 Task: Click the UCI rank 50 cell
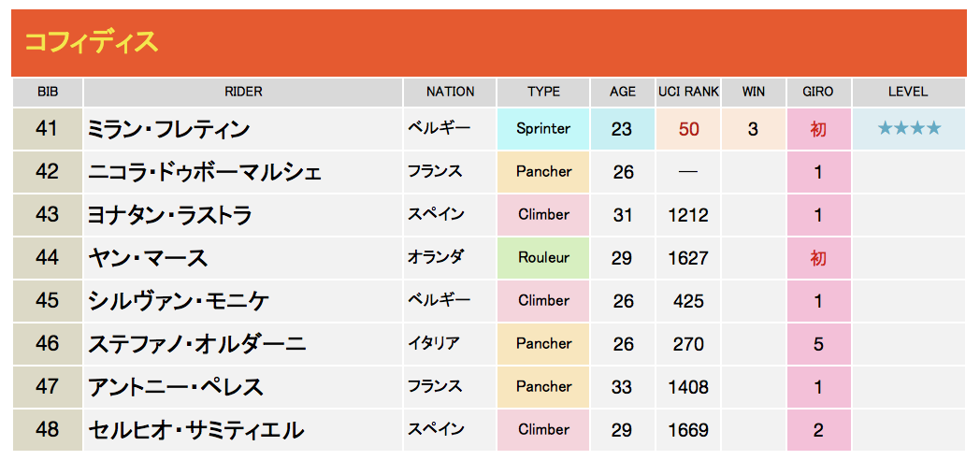point(688,129)
